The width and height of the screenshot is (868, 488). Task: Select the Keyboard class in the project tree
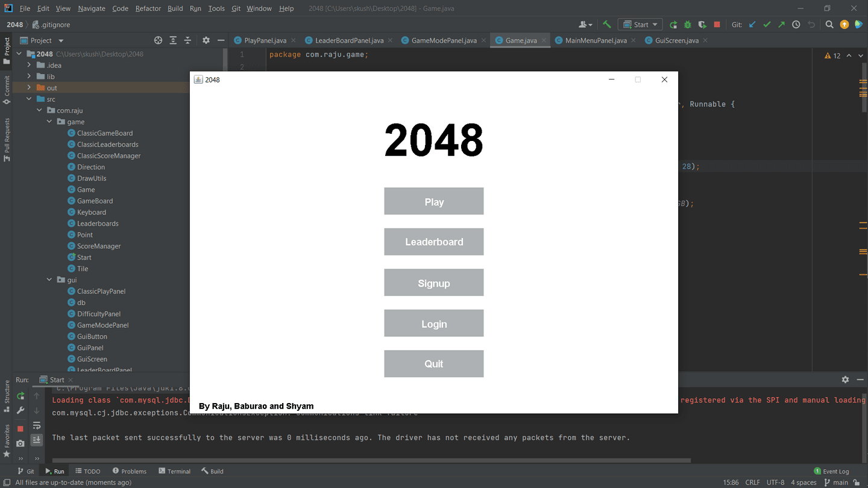click(92, 212)
